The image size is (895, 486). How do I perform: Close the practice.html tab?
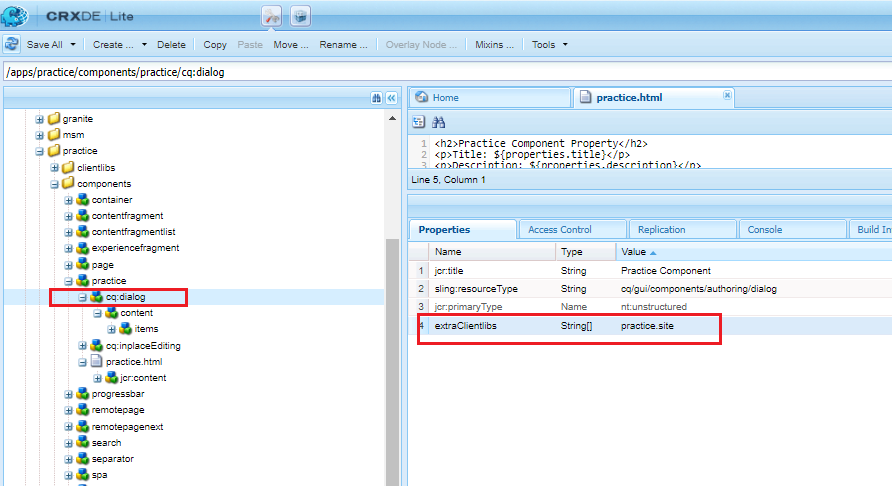pyautogui.click(x=727, y=95)
